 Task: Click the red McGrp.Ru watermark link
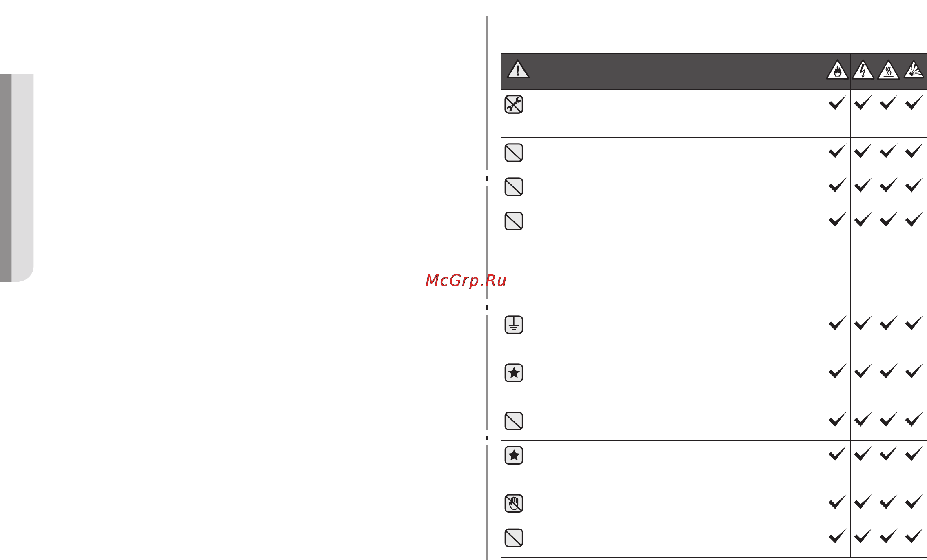pos(466,281)
